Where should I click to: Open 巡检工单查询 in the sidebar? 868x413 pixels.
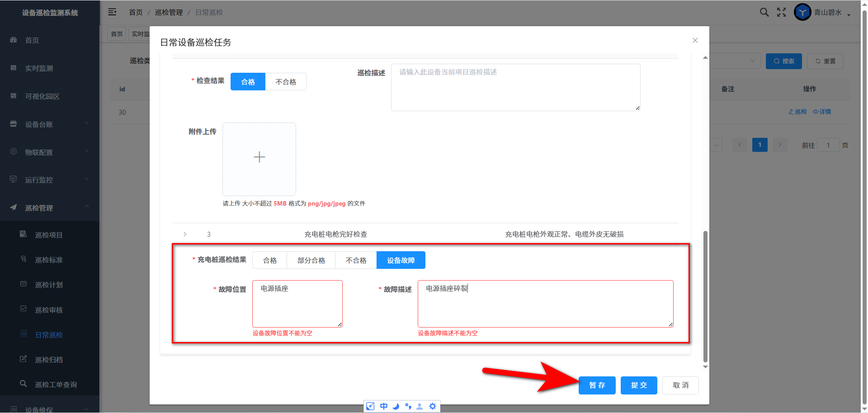click(x=56, y=385)
